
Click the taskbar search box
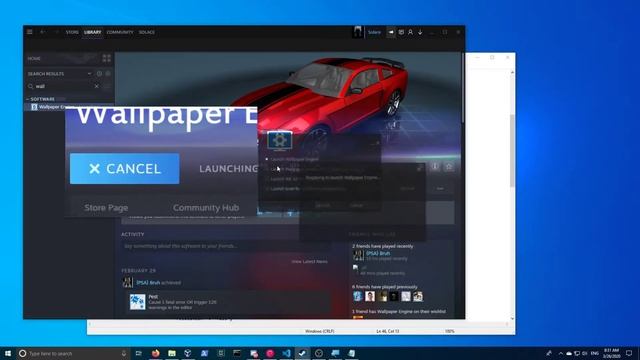point(73,353)
